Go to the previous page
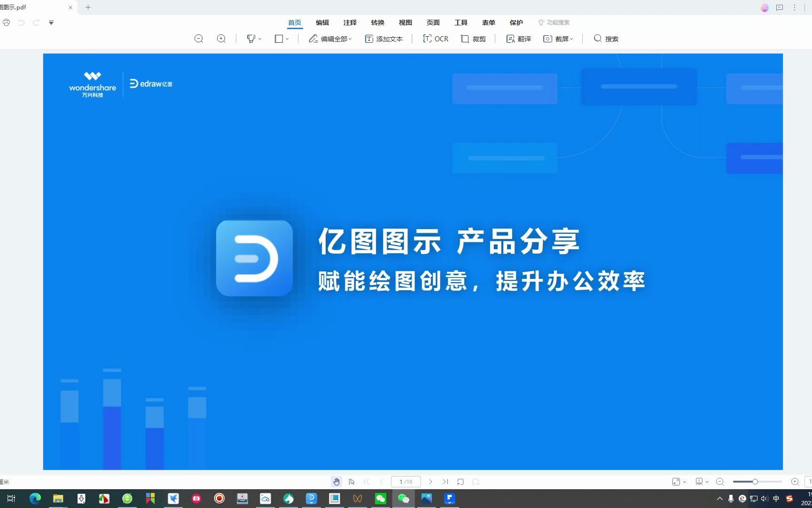 point(381,482)
